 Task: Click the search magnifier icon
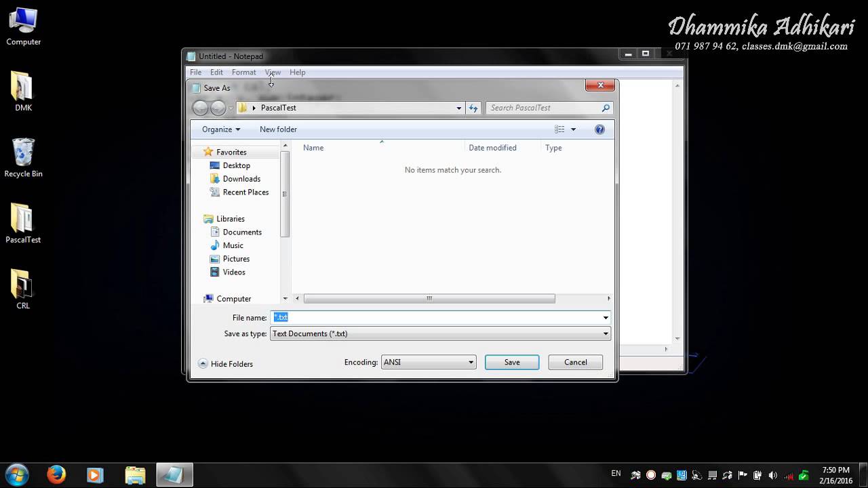tap(606, 108)
